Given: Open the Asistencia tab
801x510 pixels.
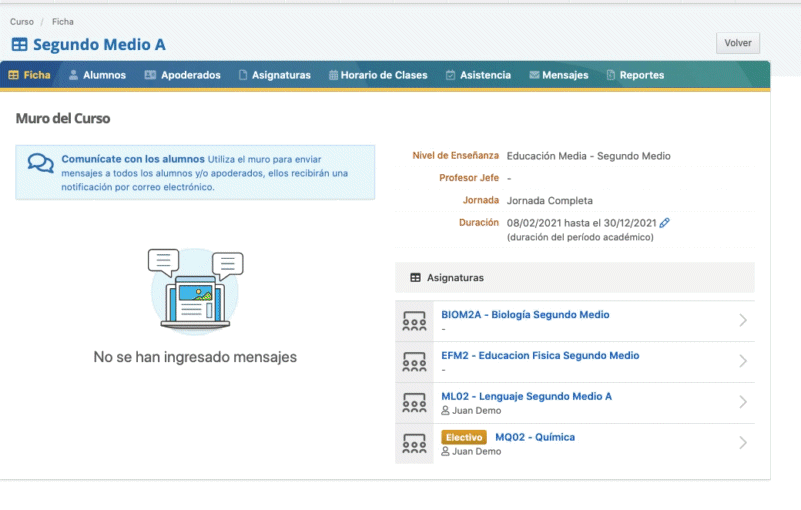Looking at the screenshot, I should 478,75.
